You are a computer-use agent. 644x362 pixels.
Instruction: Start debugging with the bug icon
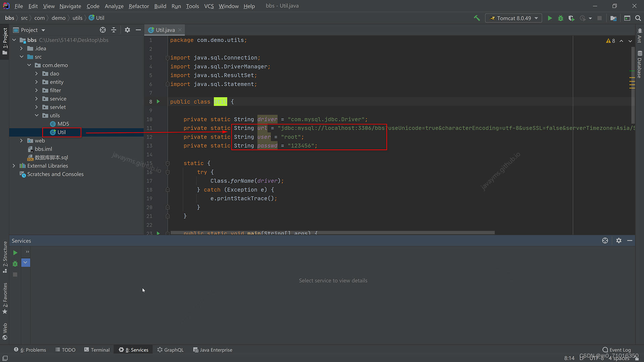560,18
